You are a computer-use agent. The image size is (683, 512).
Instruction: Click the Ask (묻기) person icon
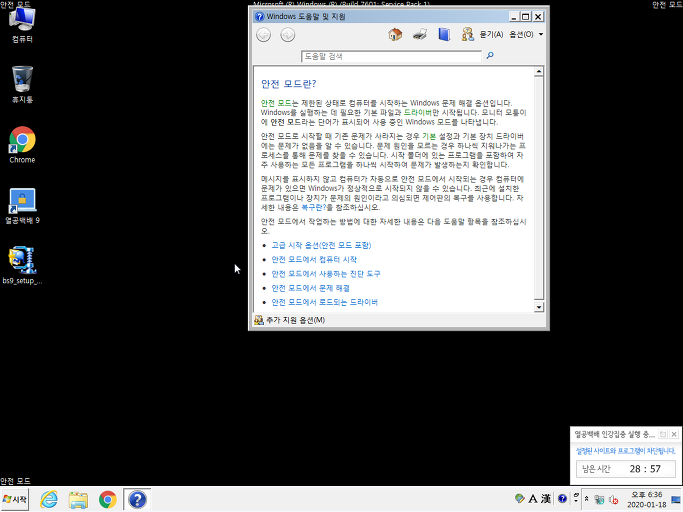point(468,34)
